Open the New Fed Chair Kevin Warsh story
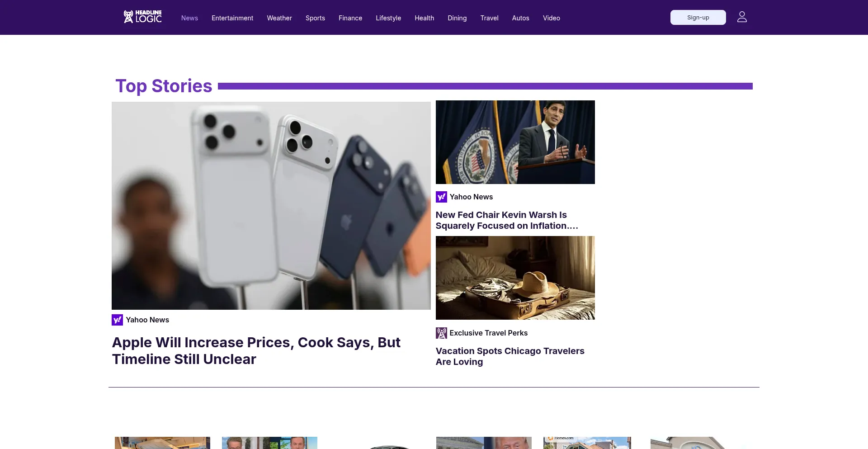The image size is (868, 449). coord(507,220)
